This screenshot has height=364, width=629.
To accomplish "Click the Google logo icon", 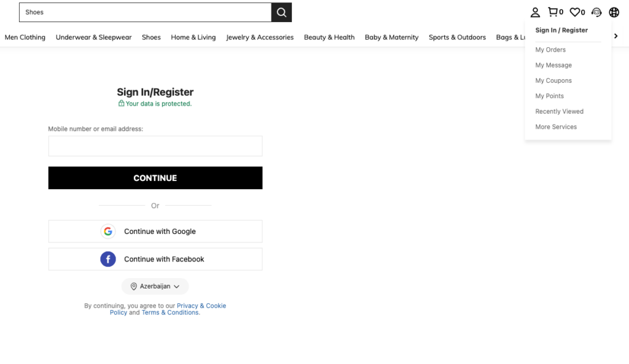I will pyautogui.click(x=108, y=231).
